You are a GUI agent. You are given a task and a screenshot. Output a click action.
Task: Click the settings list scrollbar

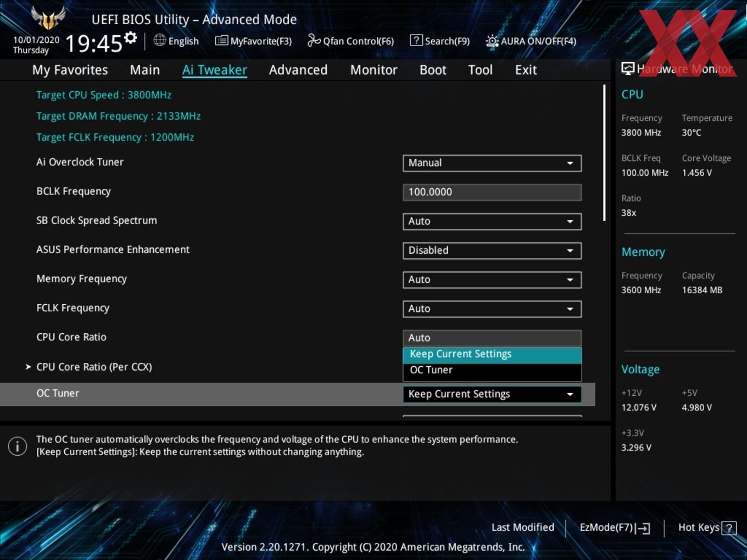[x=604, y=153]
